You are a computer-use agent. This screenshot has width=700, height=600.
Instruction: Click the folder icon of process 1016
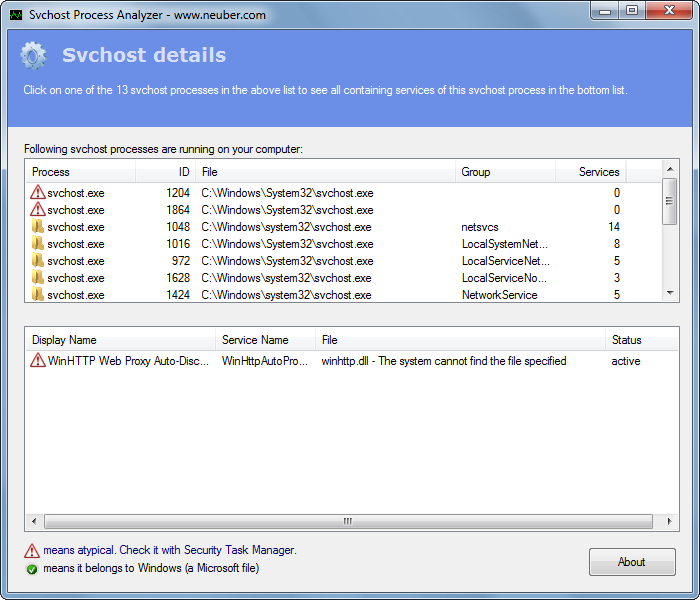coord(38,244)
